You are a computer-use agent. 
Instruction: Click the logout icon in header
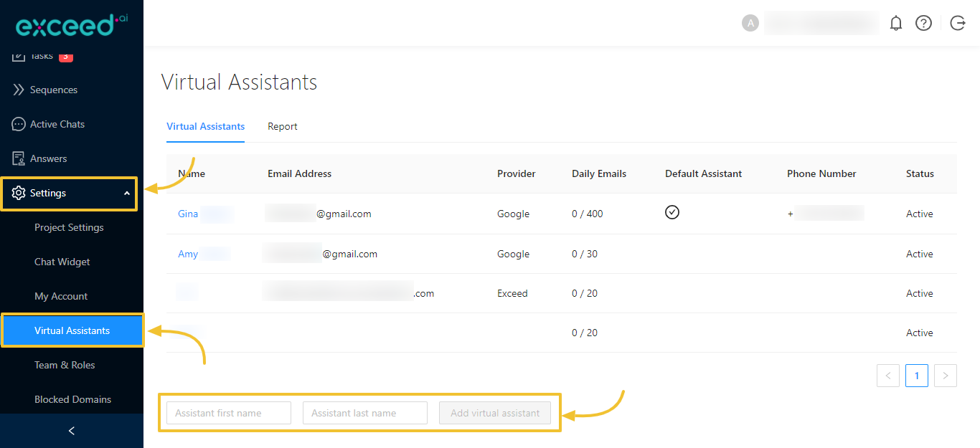click(x=957, y=23)
